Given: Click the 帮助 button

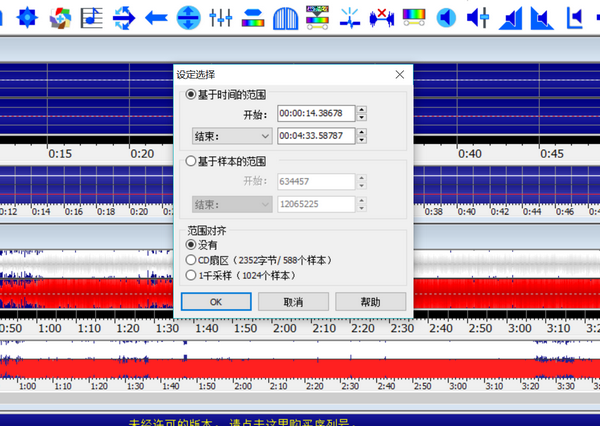Looking at the screenshot, I should (x=370, y=301).
